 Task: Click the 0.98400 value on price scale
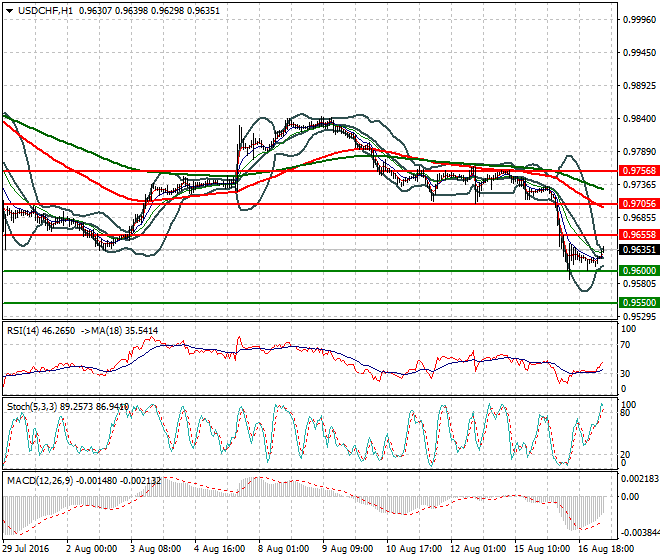[x=638, y=119]
